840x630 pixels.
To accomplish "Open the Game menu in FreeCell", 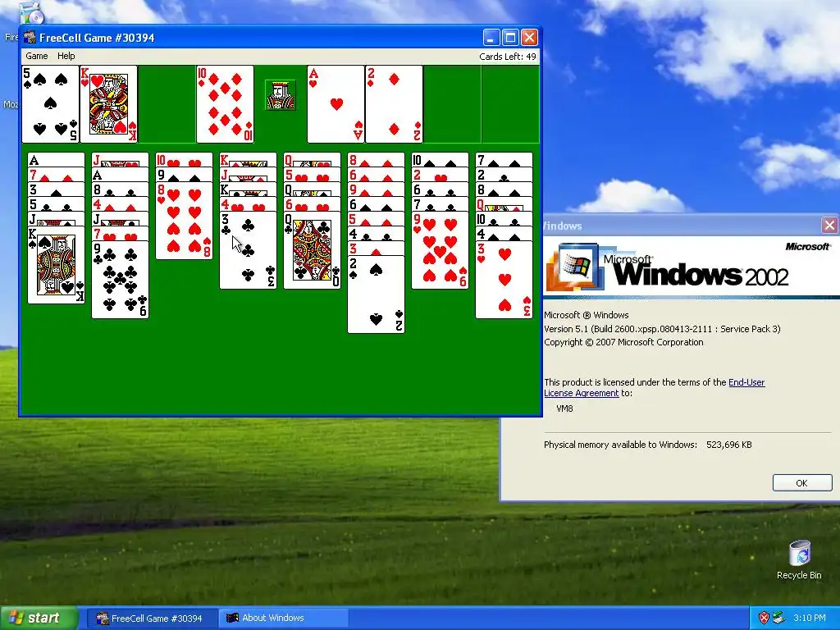I will [36, 56].
